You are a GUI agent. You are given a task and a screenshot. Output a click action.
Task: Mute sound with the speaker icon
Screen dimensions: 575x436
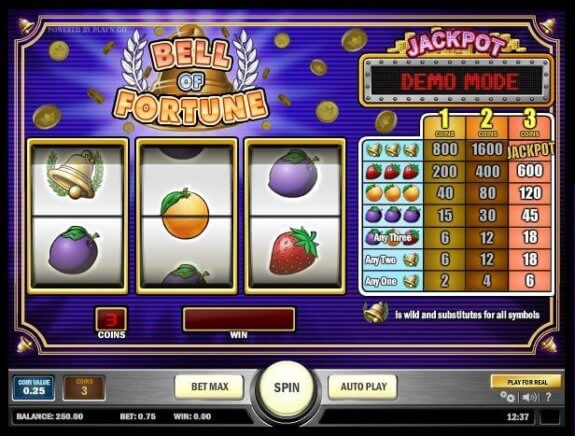pos(530,397)
